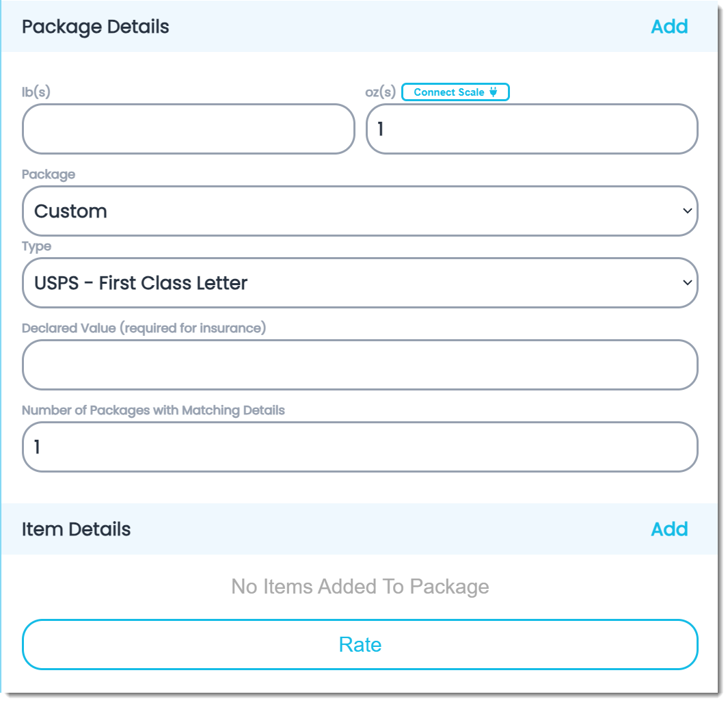This screenshot has height=703, width=728.
Task: Click the Package Details section heading
Action: pos(96,27)
